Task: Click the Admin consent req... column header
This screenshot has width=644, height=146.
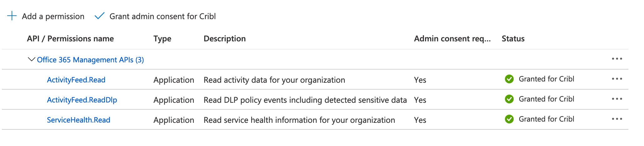Action: point(452,39)
